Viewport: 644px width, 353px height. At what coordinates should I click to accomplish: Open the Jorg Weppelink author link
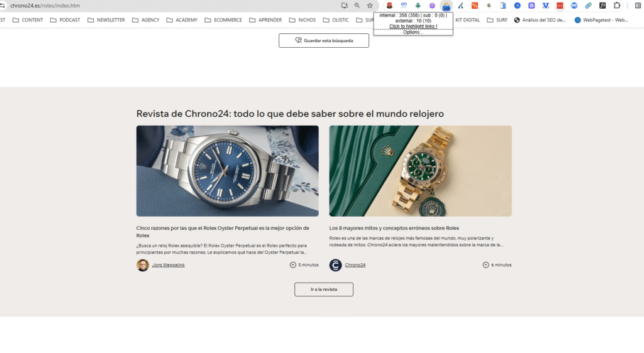(168, 265)
